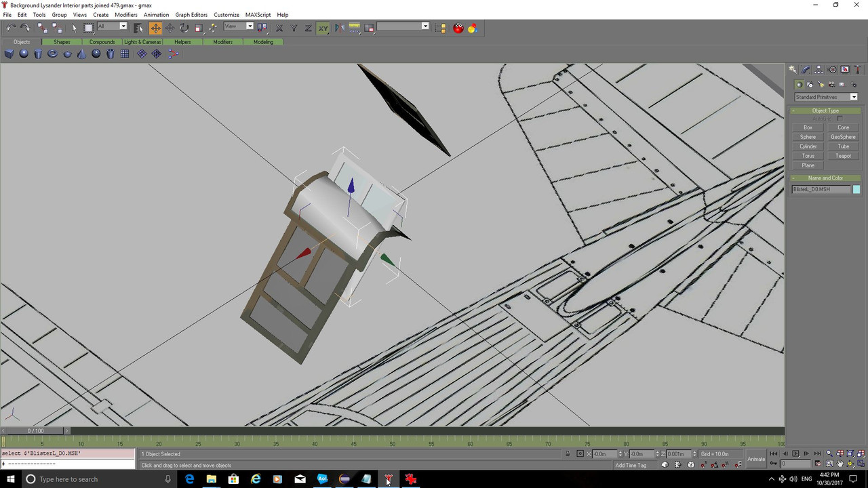Open the reference coordinate View dropdown
Viewport: 868px width, 488px height.
click(x=239, y=26)
